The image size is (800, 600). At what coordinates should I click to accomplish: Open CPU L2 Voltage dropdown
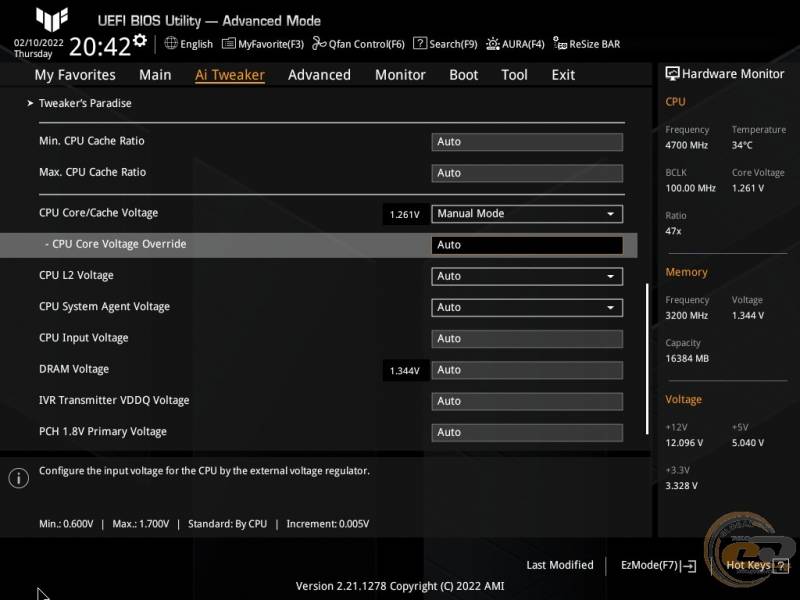click(527, 276)
